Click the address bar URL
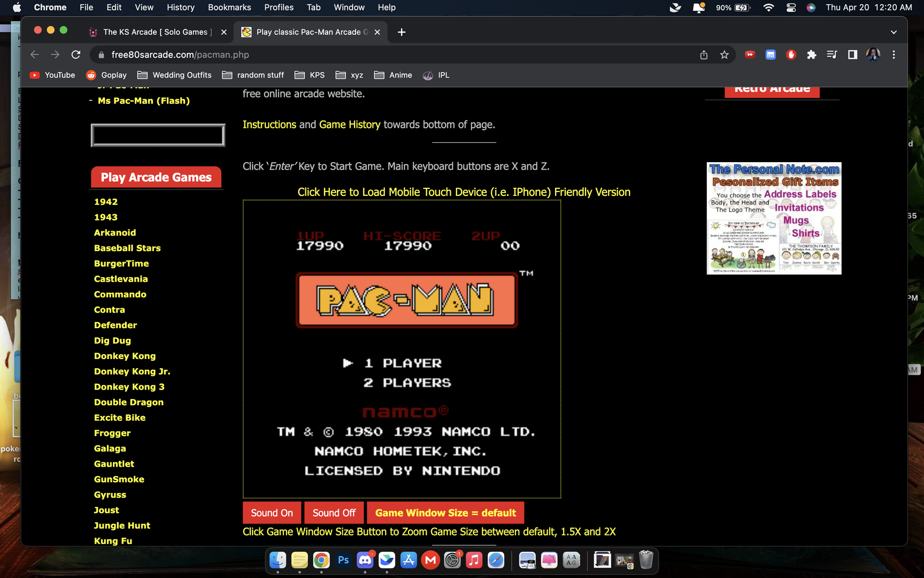Image resolution: width=924 pixels, height=578 pixels. (180, 55)
